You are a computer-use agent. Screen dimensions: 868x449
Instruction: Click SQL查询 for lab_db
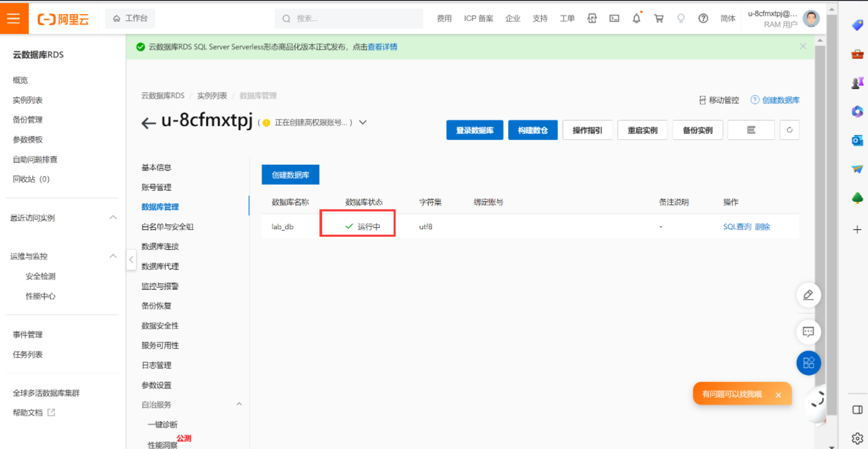pyautogui.click(x=737, y=227)
